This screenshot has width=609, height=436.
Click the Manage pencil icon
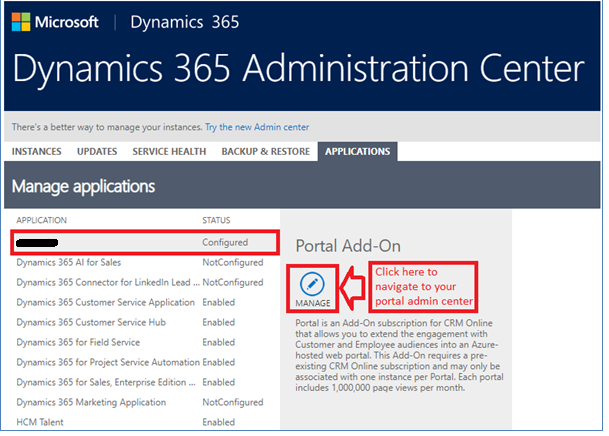312,284
